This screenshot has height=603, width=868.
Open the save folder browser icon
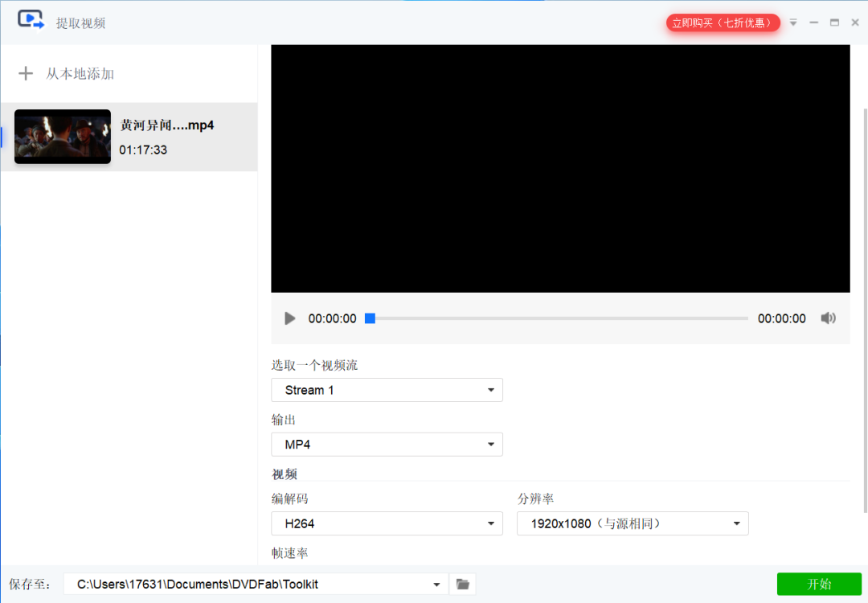point(462,584)
